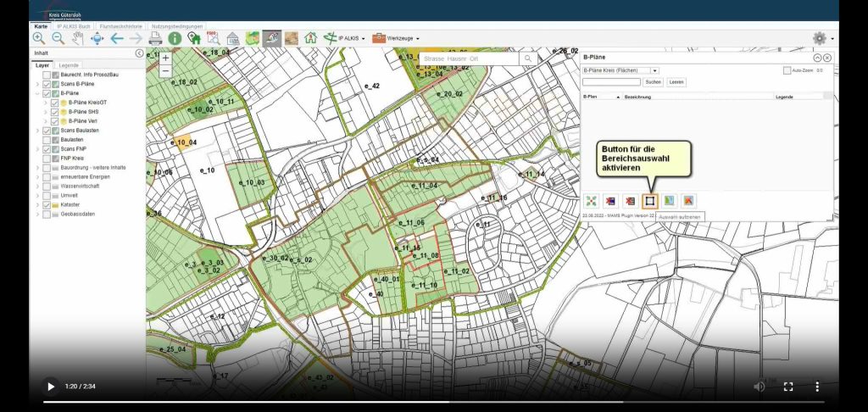This screenshot has height=412, width=868.
Task: Mute the video with speaker icon
Action: pyautogui.click(x=759, y=387)
